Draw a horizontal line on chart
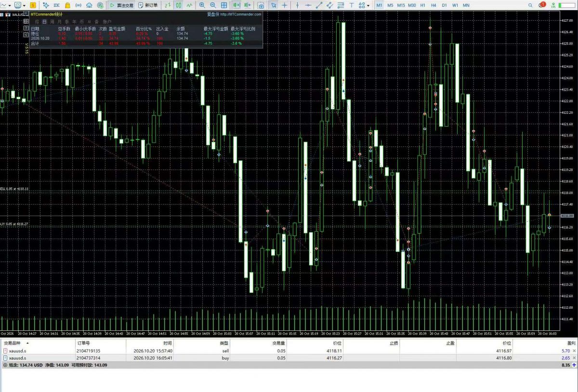 click(308, 5)
